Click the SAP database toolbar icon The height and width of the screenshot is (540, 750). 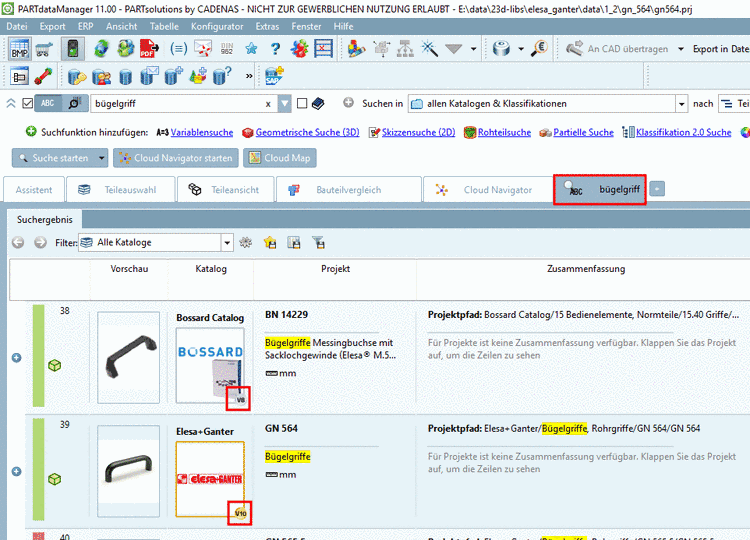point(275,76)
